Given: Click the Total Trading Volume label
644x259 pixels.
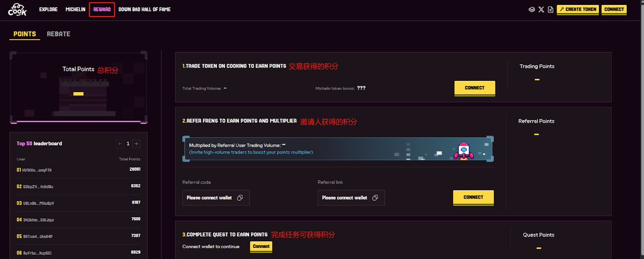Looking at the screenshot, I should tap(202, 88).
